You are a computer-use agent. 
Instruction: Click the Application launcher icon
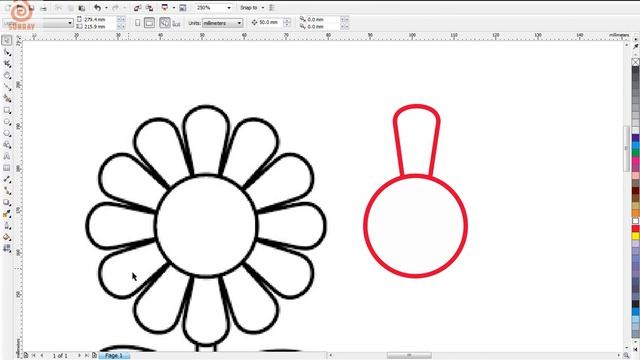[x=165, y=7]
